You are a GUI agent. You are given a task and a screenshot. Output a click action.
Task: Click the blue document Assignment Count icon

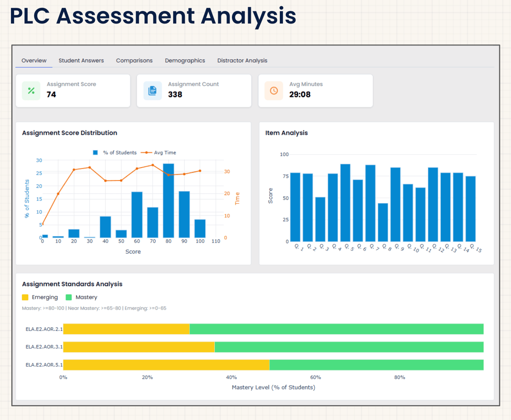click(x=153, y=91)
